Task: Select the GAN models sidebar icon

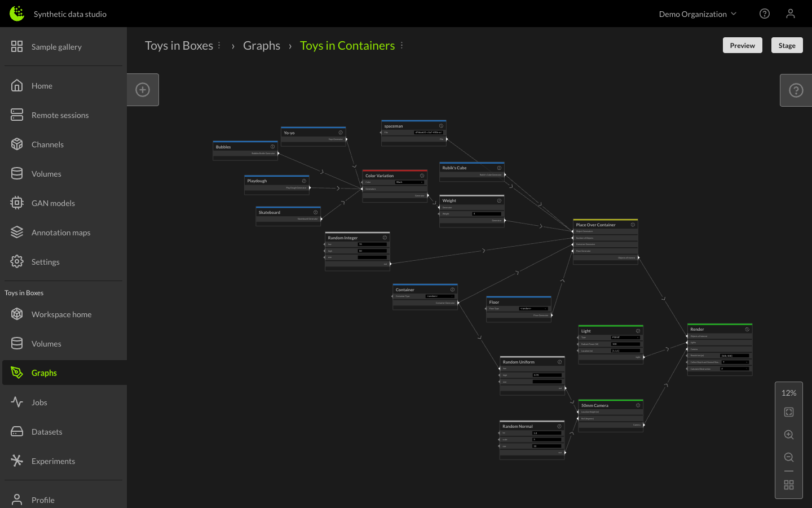Action: coord(16,203)
